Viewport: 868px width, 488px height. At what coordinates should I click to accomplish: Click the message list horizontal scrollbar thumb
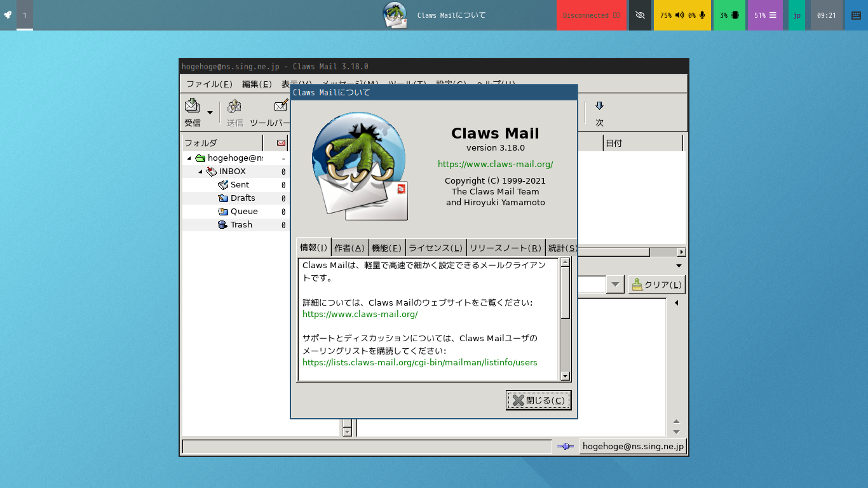(x=613, y=252)
